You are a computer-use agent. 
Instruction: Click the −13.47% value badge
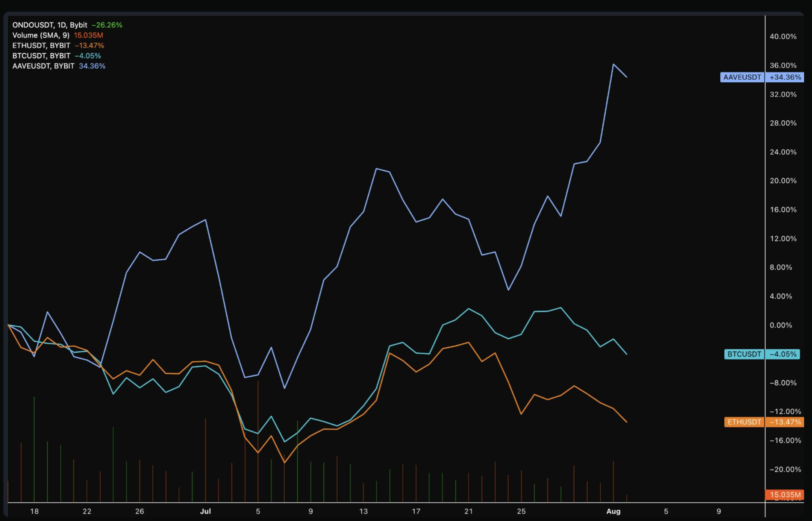pos(785,422)
